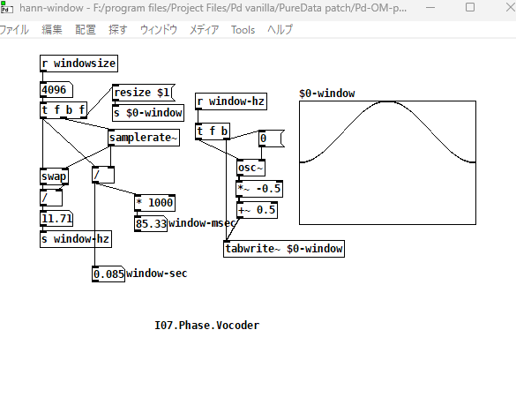The height and width of the screenshot is (420, 516).
Task: Click the 0.085 number box
Action: (108, 274)
